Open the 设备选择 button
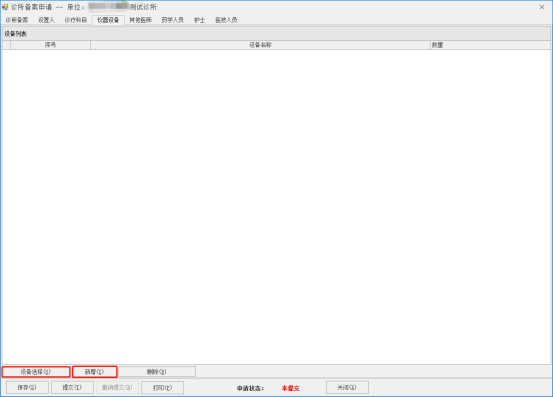The width and height of the screenshot is (553, 397). point(36,372)
